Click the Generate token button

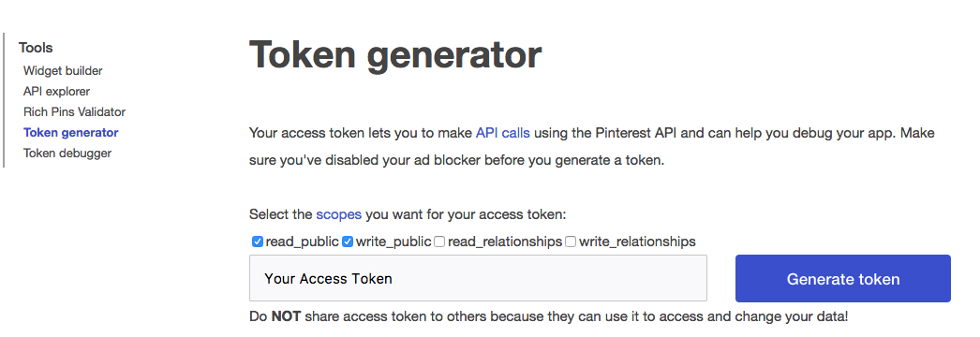843,278
